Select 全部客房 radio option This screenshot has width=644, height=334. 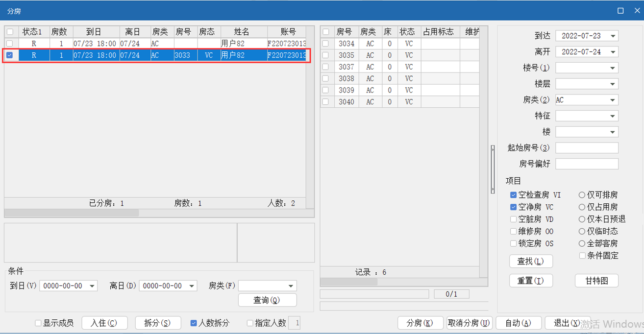[x=582, y=243]
